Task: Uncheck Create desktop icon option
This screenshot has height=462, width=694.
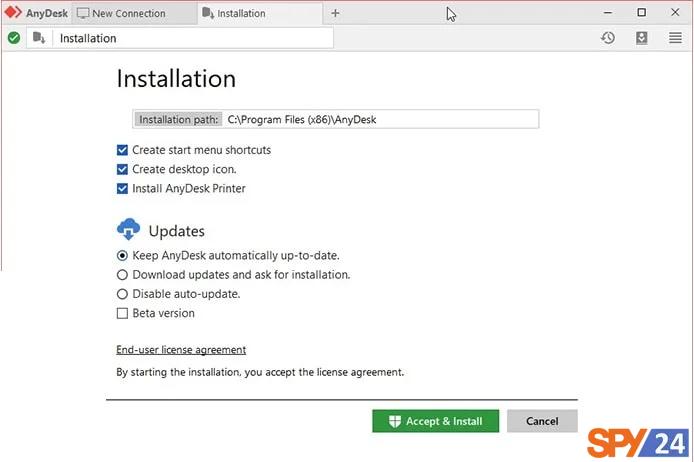Action: pos(122,169)
